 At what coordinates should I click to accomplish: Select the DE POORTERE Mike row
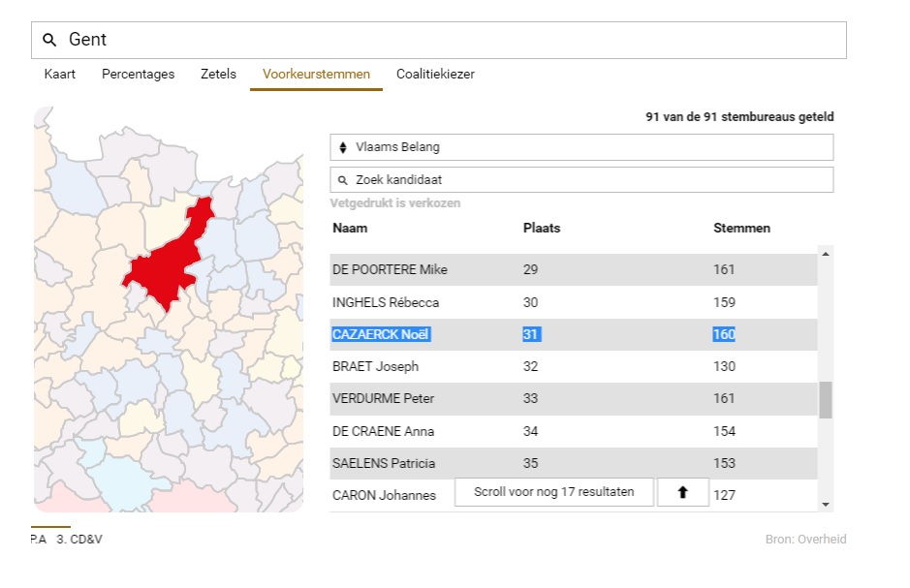[x=574, y=269]
